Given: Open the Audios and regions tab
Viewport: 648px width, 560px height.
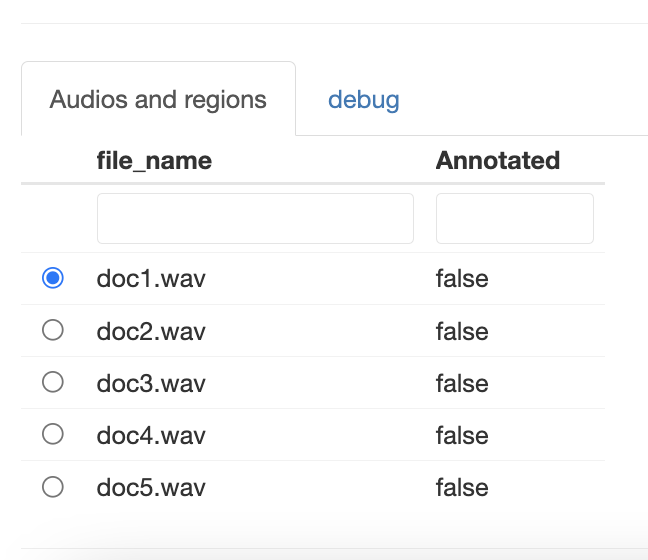Looking at the screenshot, I should point(158,100).
